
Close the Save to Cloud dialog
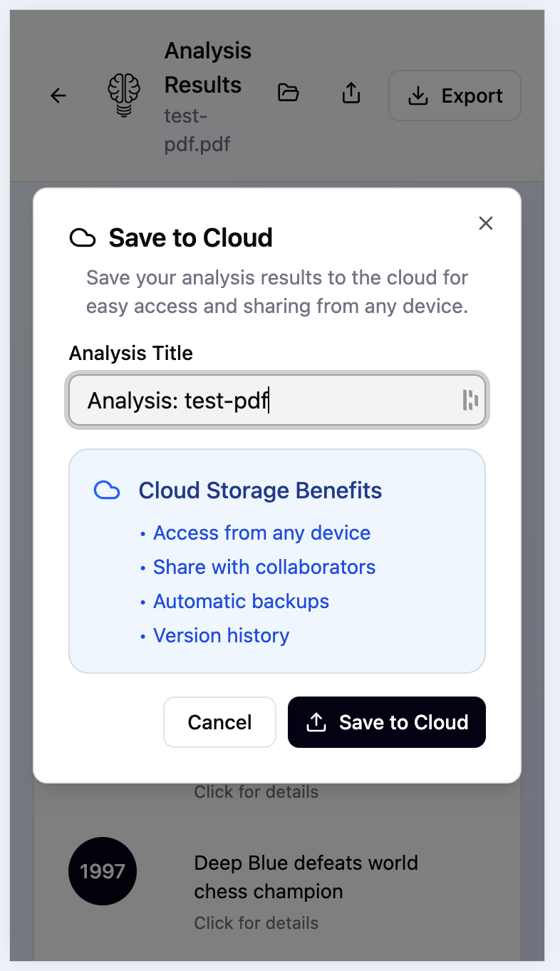486,223
